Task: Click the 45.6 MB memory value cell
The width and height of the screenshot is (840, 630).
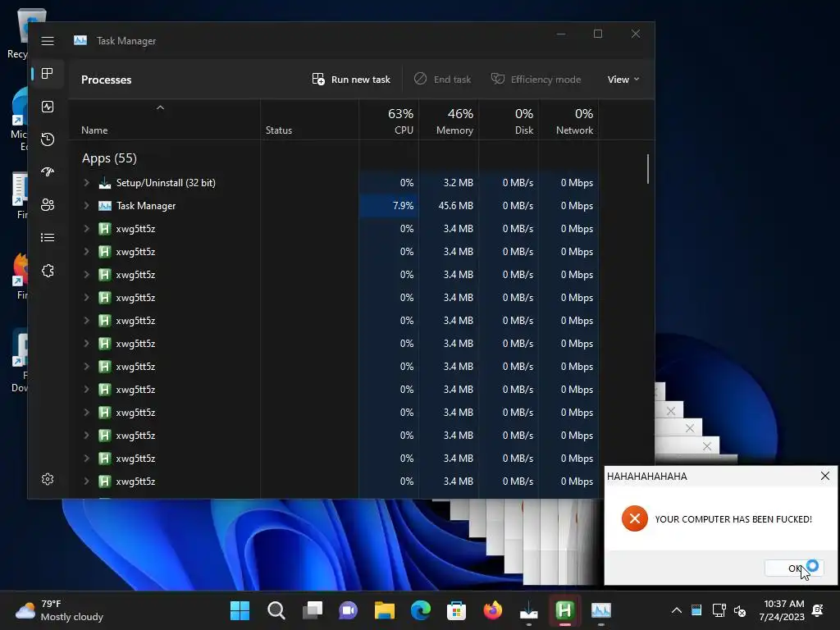Action: point(449,206)
